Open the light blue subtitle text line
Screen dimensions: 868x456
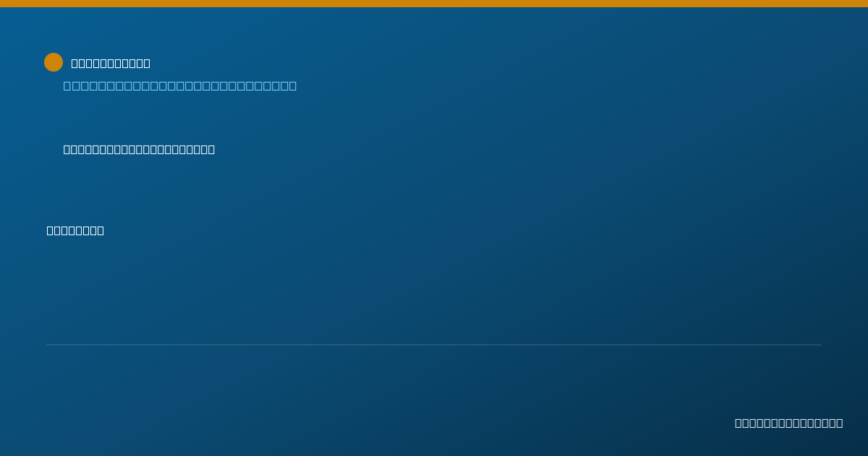(x=180, y=85)
